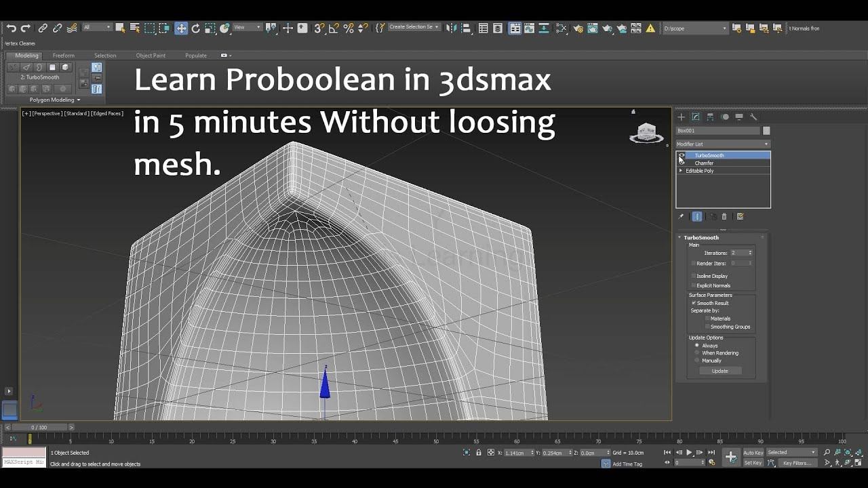Activate Bind to Space Warp tool
Image resolution: width=868 pixels, height=488 pixels.
tap(72, 28)
